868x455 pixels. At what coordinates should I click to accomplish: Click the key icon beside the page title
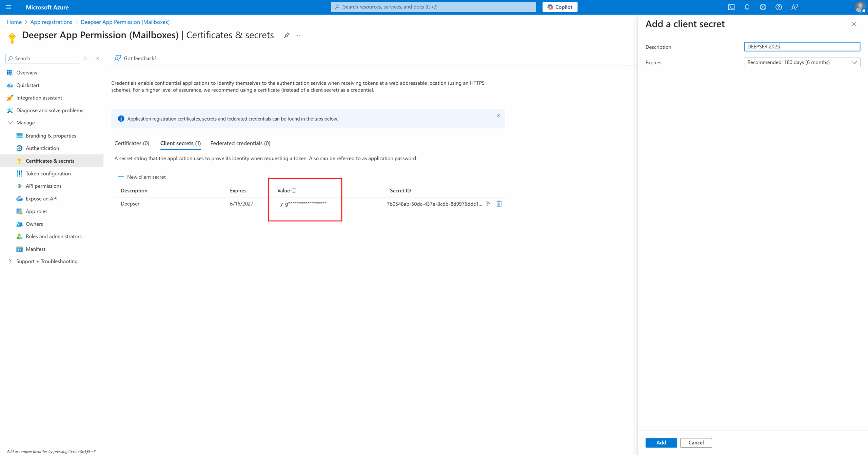click(x=12, y=38)
